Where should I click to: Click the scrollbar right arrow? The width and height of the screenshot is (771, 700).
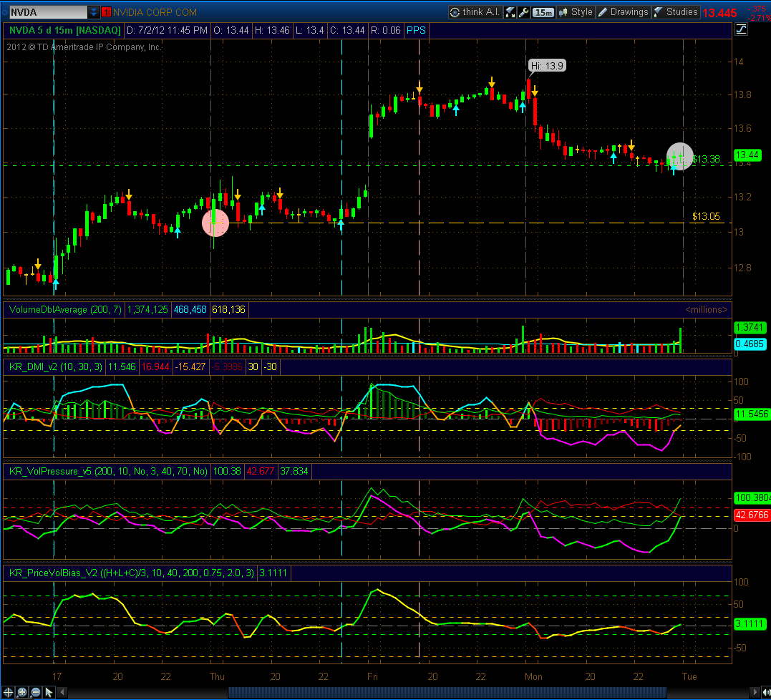click(755, 693)
